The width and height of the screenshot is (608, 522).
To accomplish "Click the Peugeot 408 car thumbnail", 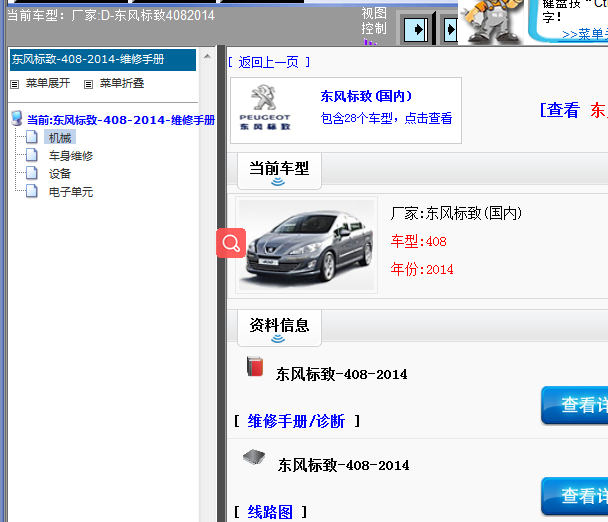I will tap(306, 245).
